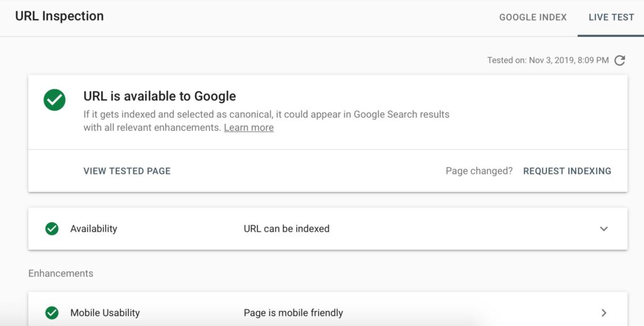Click the Availability green check icon

(52, 228)
